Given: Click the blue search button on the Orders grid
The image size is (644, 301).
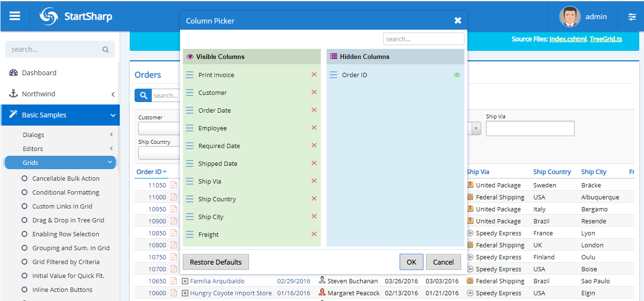Looking at the screenshot, I should click(x=143, y=95).
